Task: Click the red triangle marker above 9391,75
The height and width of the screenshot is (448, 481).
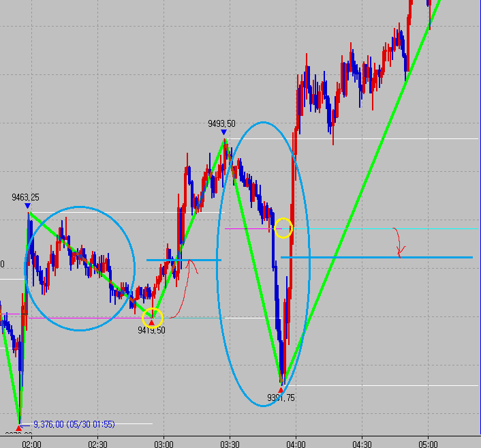Action: (281, 390)
